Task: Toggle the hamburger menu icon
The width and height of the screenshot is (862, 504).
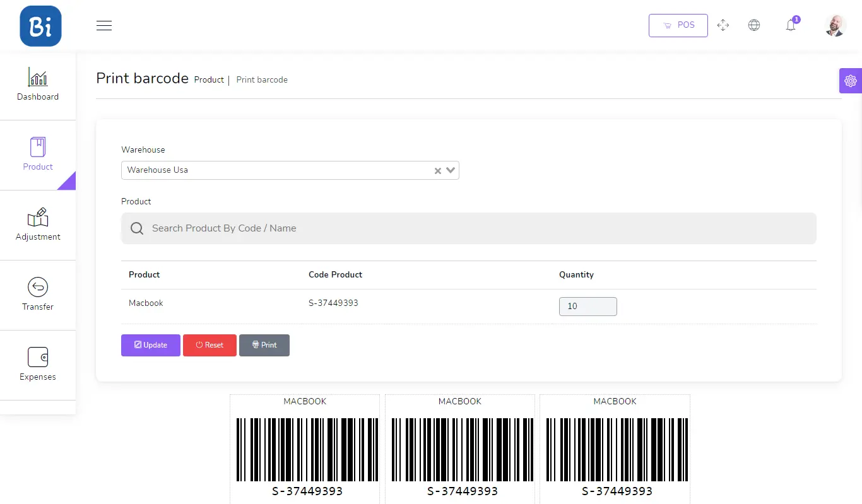Action: pyautogui.click(x=104, y=26)
